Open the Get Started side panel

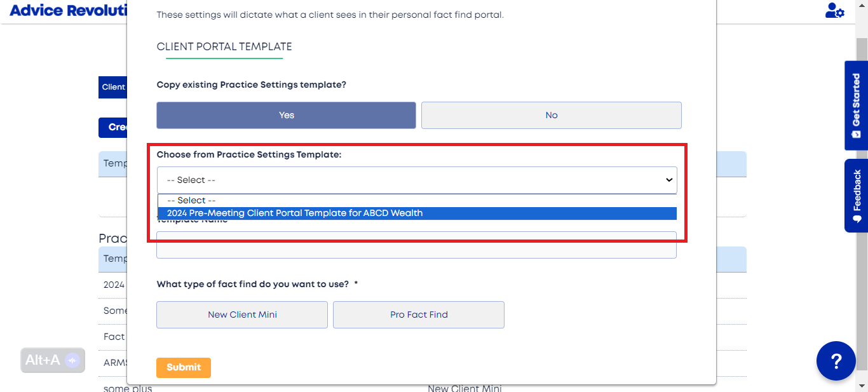tap(856, 105)
